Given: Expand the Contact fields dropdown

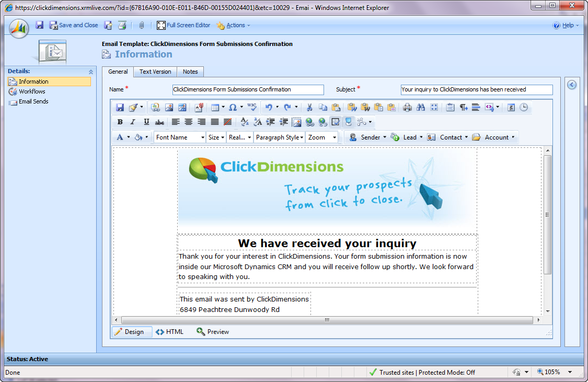Looking at the screenshot, I should pyautogui.click(x=447, y=137).
